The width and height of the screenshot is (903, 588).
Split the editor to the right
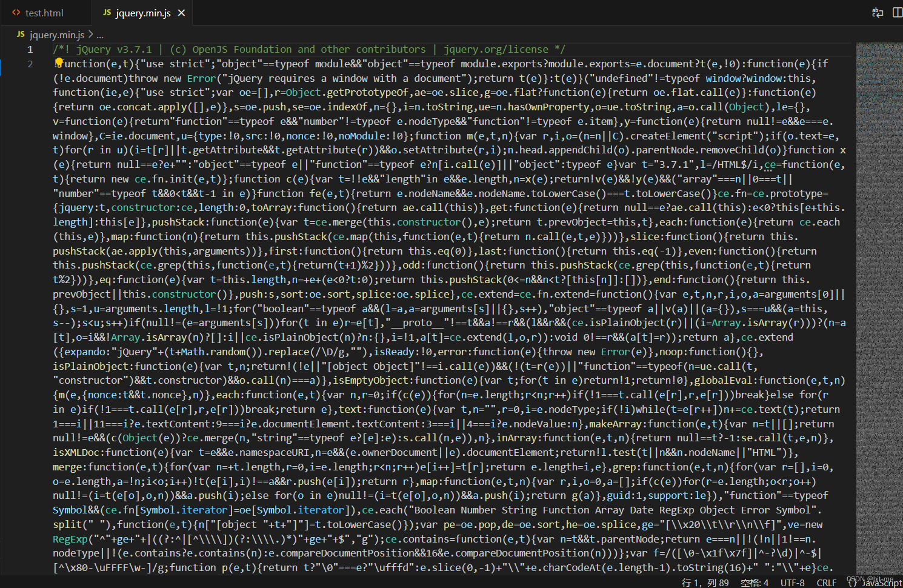898,13
